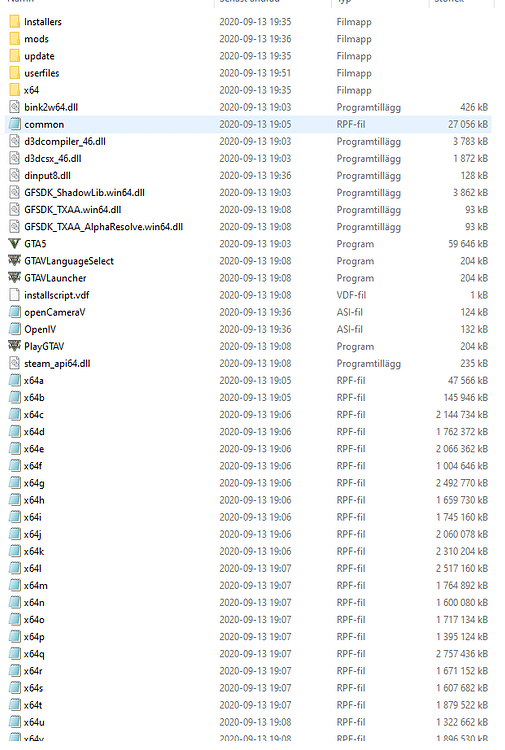
Task: Click the x64q RPF file icon
Action: coord(15,654)
